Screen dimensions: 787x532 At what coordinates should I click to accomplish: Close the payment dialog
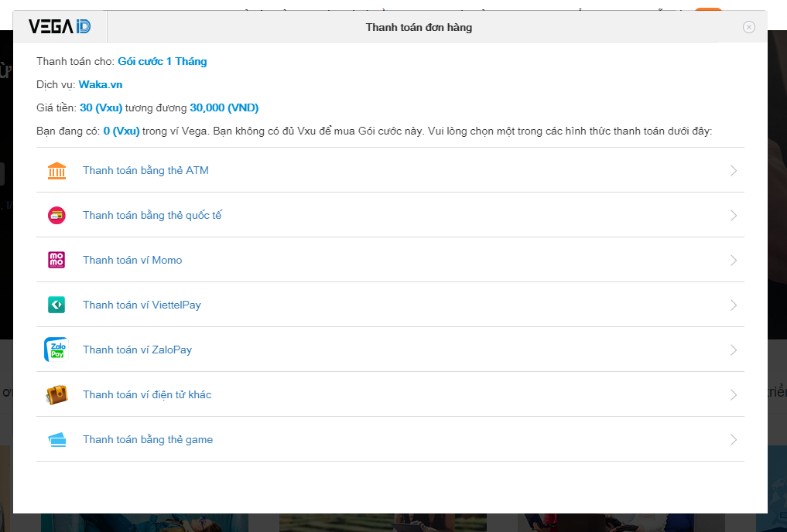tap(748, 27)
